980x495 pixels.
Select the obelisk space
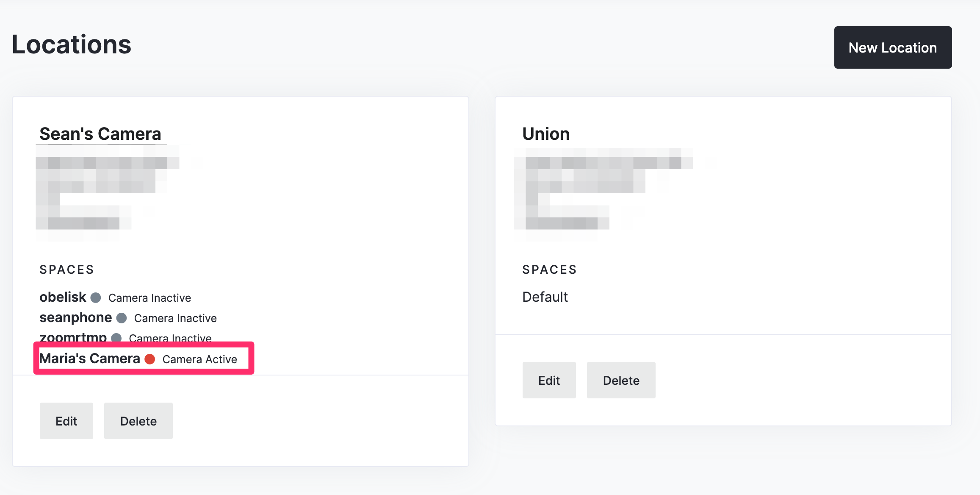63,297
